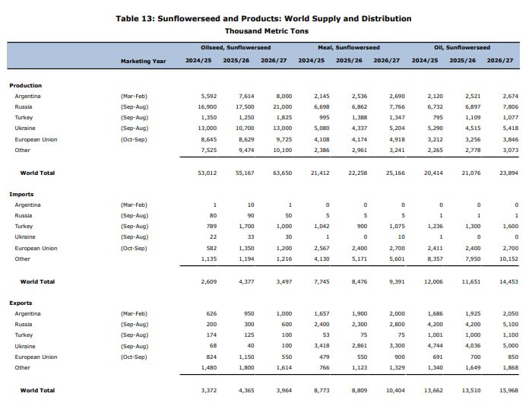This screenshot has height=403, width=532.
Task: Click Exports World Total oil 2026/27 value 15,968
Action: 508,390
